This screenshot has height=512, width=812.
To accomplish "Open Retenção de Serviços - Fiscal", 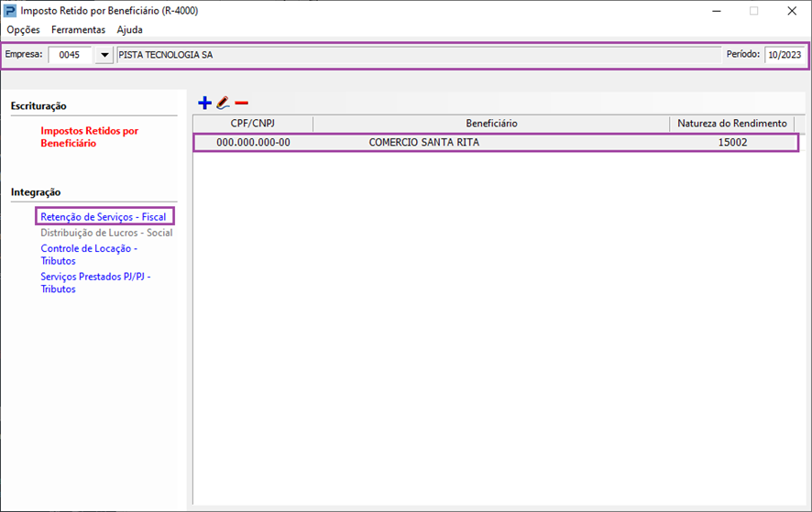I will [x=104, y=217].
